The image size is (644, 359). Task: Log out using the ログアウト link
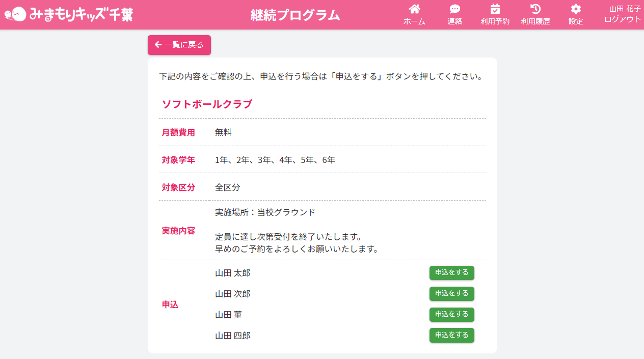[622, 19]
